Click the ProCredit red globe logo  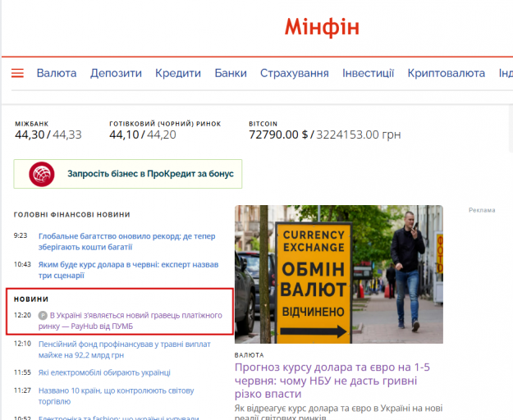click(42, 174)
